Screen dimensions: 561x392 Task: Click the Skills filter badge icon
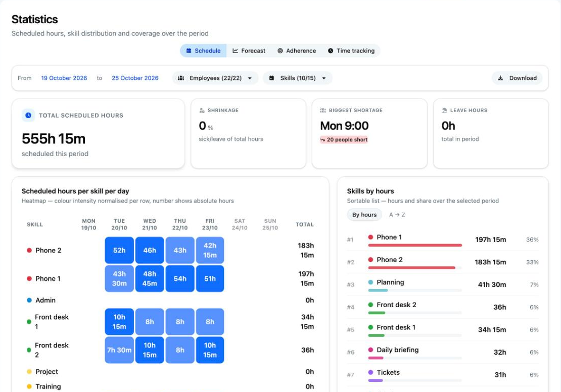pyautogui.click(x=271, y=78)
